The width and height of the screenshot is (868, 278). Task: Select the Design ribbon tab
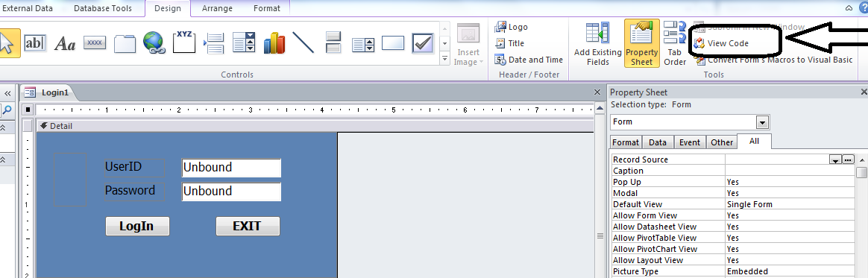point(168,8)
